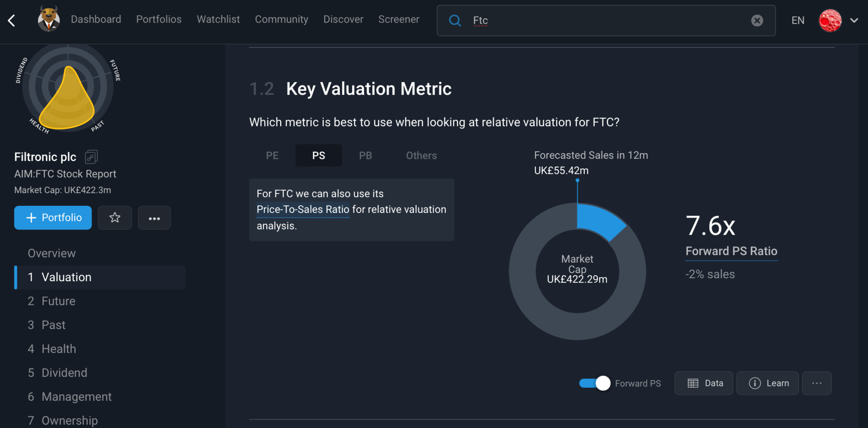Follow the Price-To-Sales Ratio link
The width and height of the screenshot is (868, 428).
pyautogui.click(x=303, y=210)
